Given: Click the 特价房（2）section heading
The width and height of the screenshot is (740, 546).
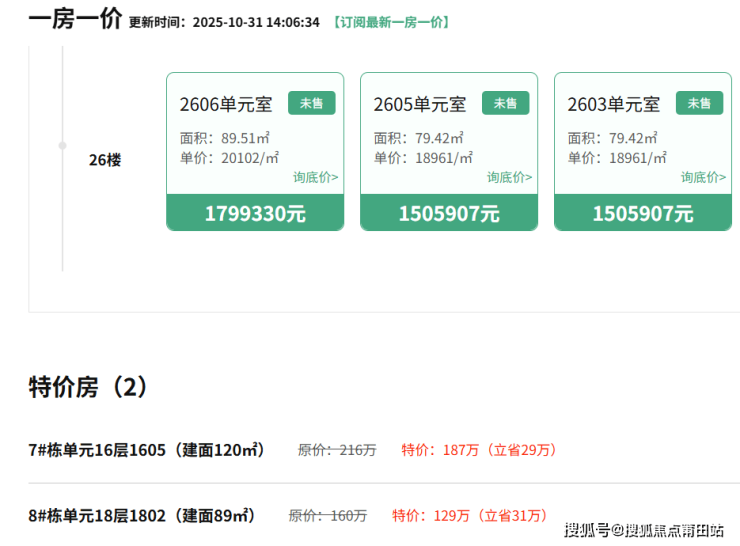Looking at the screenshot, I should click(89, 388).
